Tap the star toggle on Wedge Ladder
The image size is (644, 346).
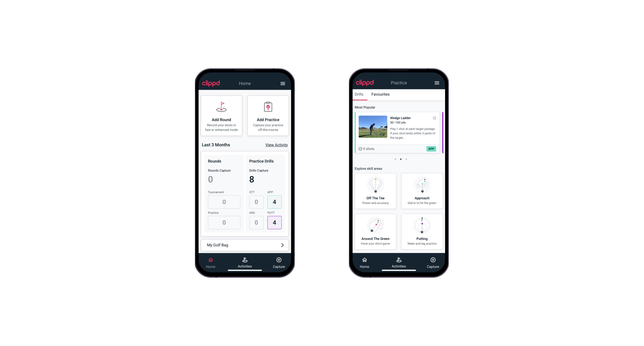coord(435,118)
